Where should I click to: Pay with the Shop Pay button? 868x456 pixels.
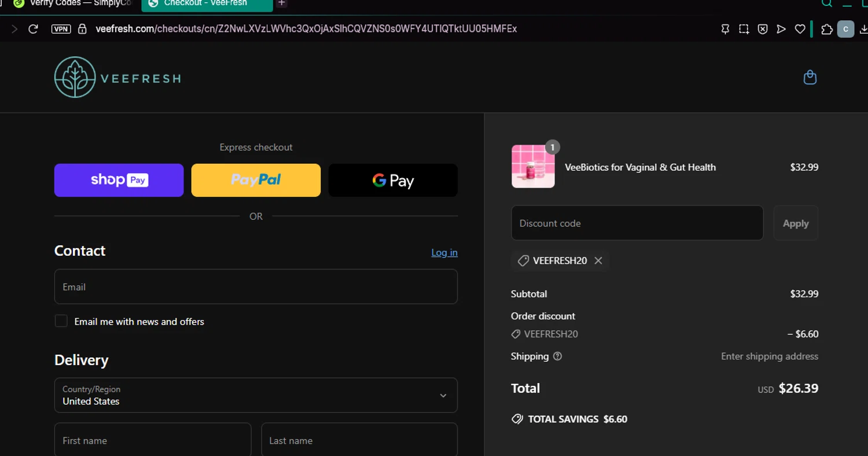pyautogui.click(x=119, y=180)
